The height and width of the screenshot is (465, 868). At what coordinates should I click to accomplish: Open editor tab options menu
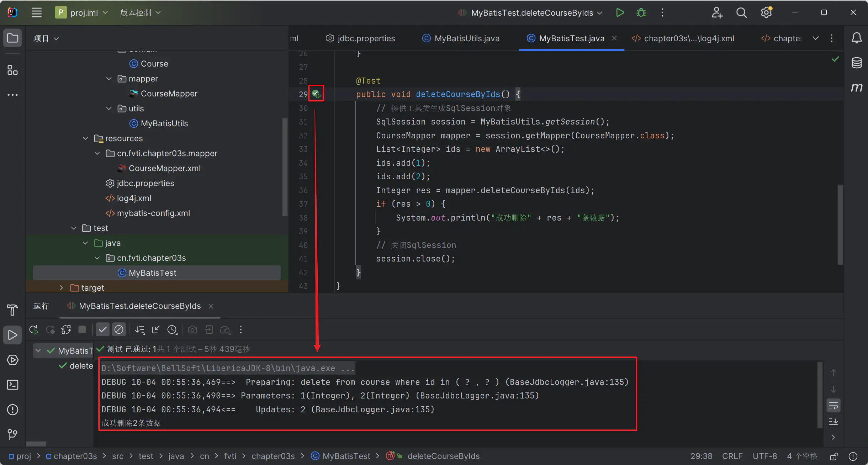[x=832, y=38]
